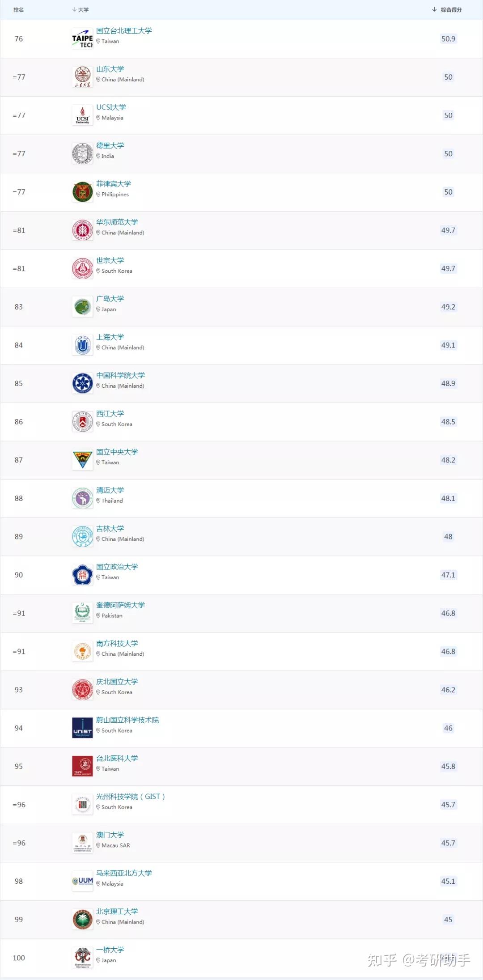Open 光州科技学院（GIST）link
Viewport: 483px width, 980px height.
pos(131,797)
